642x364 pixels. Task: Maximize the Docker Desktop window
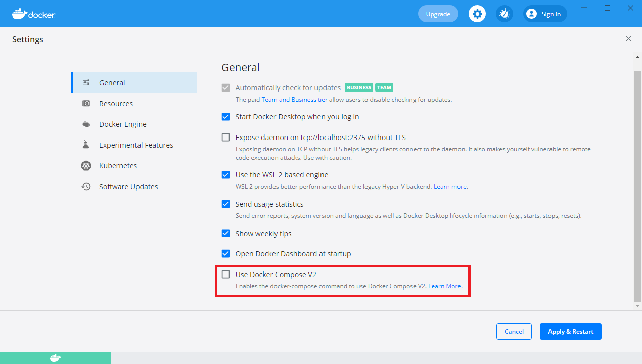click(x=607, y=8)
